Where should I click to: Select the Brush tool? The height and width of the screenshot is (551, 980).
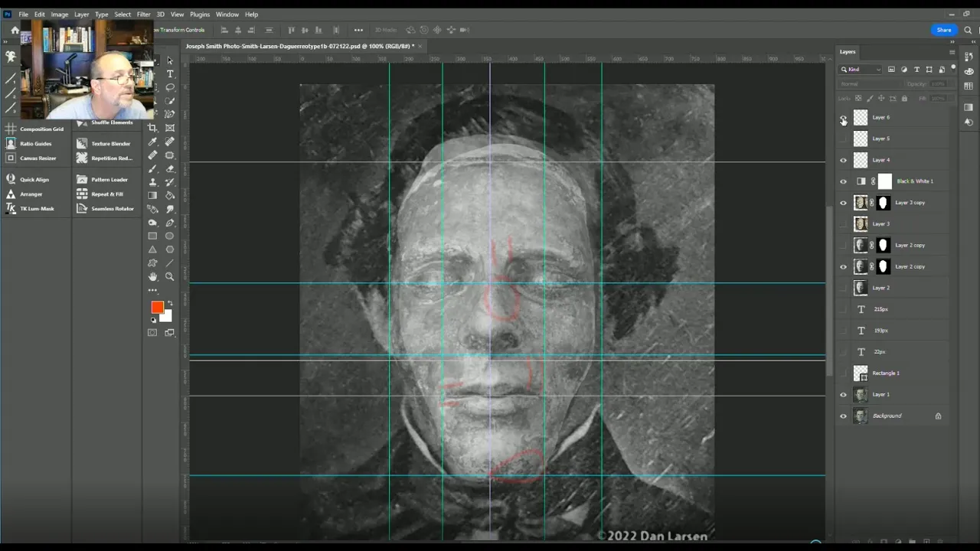(152, 168)
